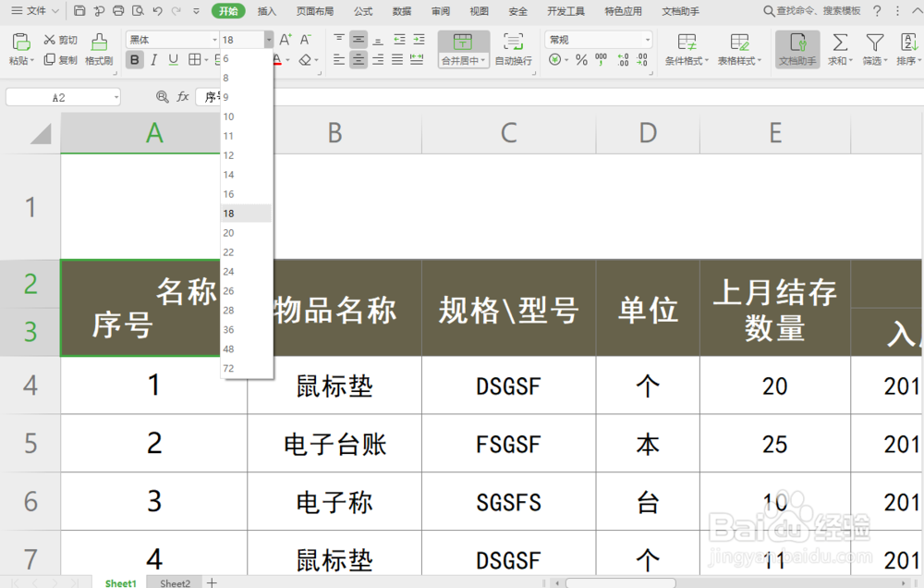Viewport: 924px width, 588px height.
Task: Click the paste (粘贴) button
Action: [x=20, y=50]
